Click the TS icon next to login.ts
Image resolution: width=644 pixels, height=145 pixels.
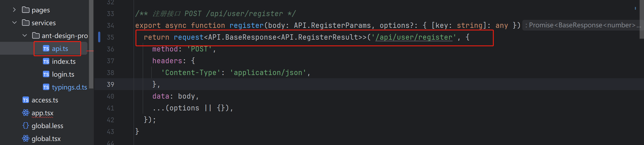point(46,74)
